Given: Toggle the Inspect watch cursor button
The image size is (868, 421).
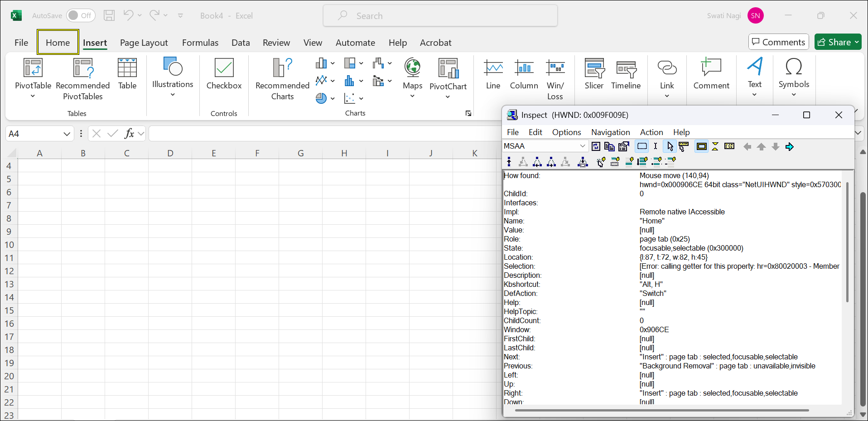Looking at the screenshot, I should [x=670, y=146].
